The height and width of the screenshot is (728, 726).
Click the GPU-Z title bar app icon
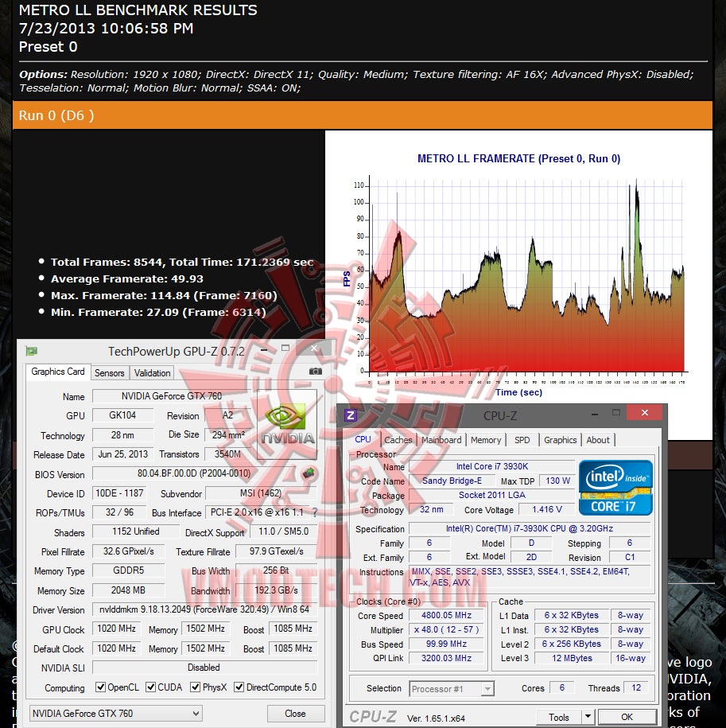click(32, 351)
